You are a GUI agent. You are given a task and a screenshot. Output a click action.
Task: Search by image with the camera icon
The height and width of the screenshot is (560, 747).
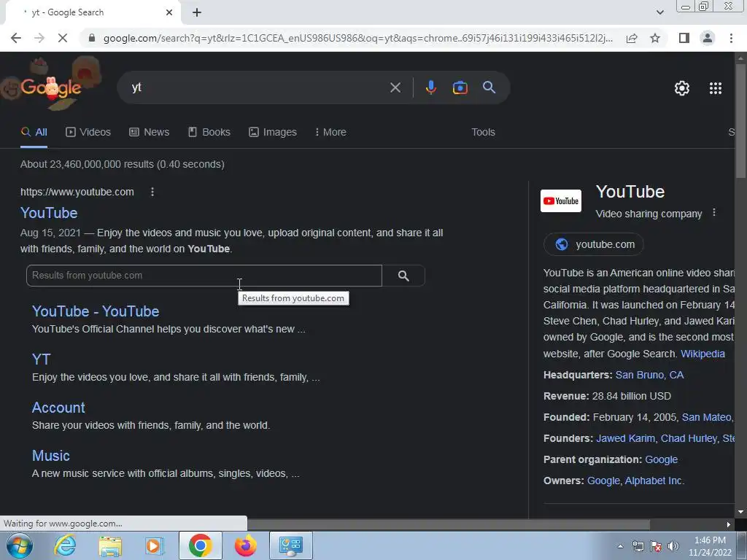point(460,87)
